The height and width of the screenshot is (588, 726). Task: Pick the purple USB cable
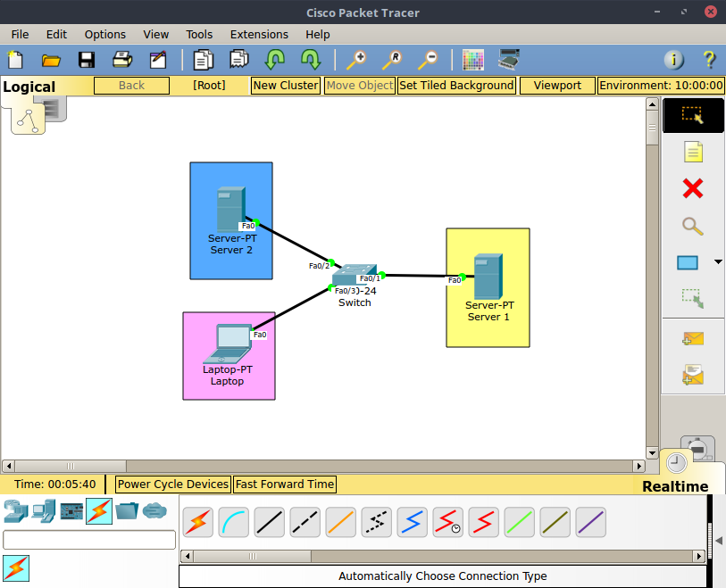tap(591, 522)
